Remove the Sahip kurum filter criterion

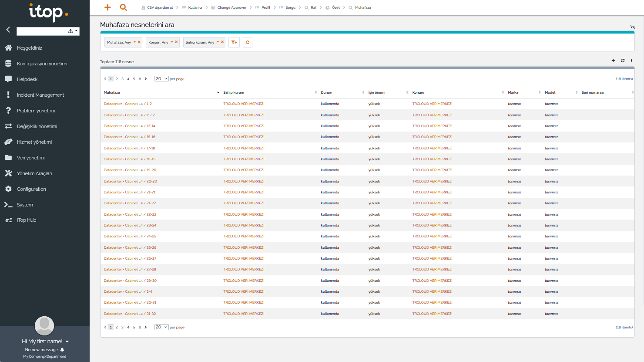click(x=222, y=42)
